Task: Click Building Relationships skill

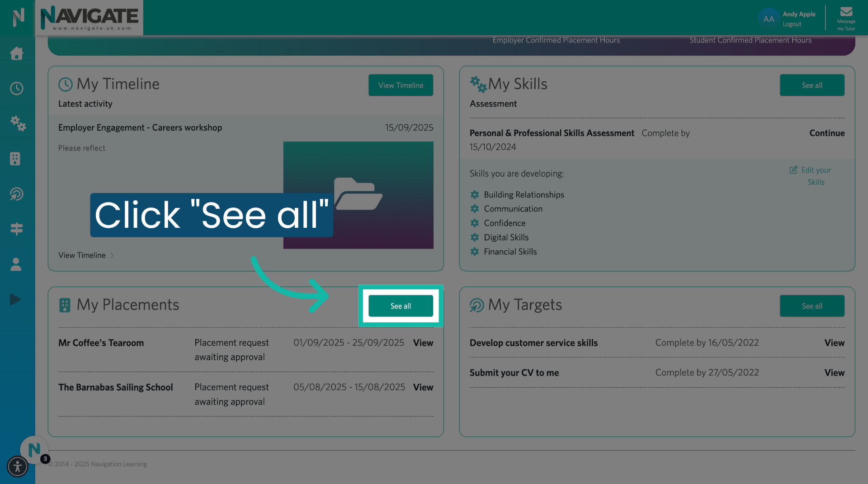Action: pyautogui.click(x=524, y=195)
